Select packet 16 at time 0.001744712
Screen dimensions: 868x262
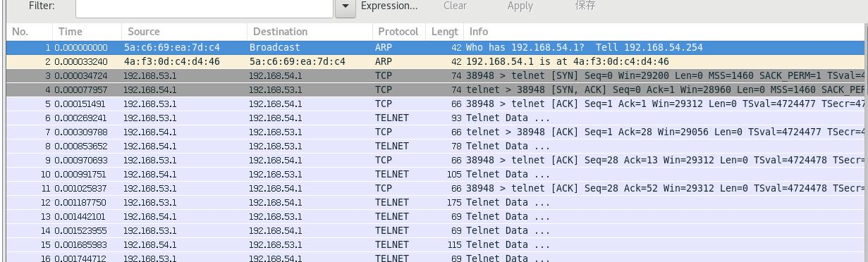(436, 257)
